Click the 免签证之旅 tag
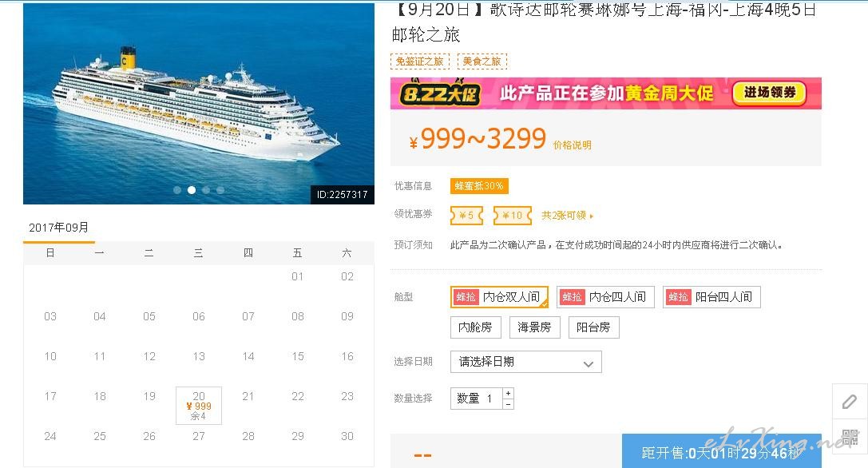Screen dimensions: 868x468 point(420,61)
